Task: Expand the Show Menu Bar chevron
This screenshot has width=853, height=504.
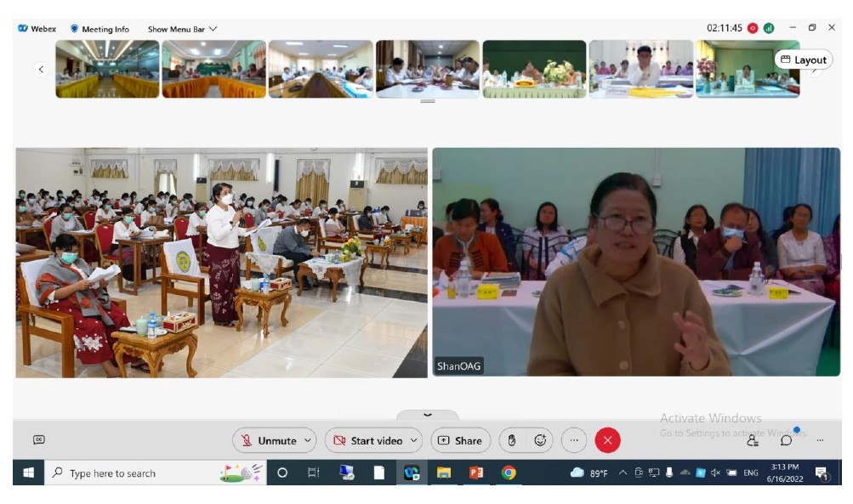Action: coord(213,29)
